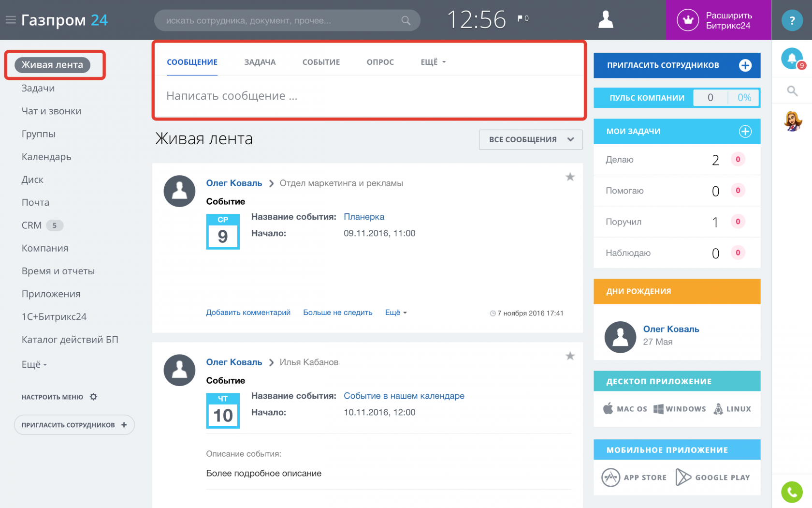The image size is (812, 508).
Task: Click the gear icon next to Настроить меню
Action: [94, 397]
